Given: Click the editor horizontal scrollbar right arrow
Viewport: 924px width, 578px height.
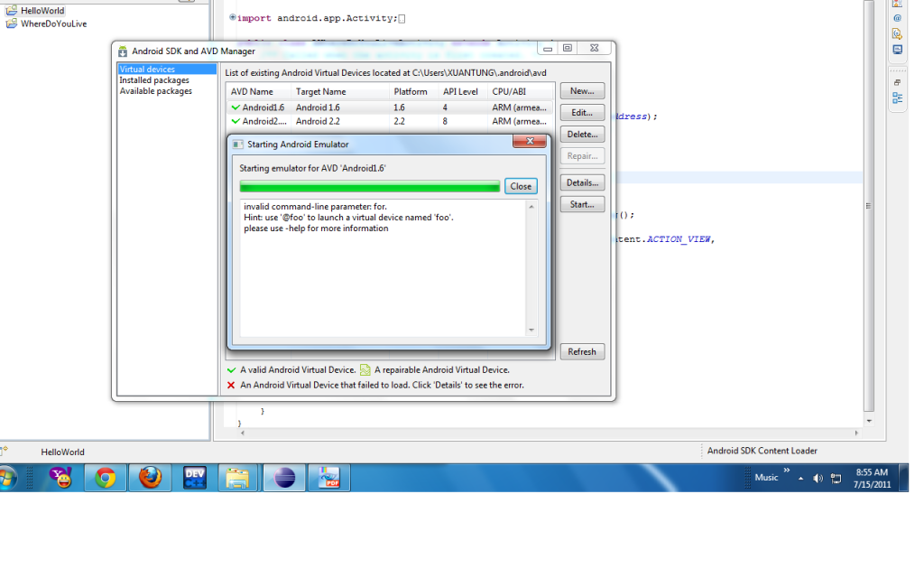Looking at the screenshot, I should [857, 433].
